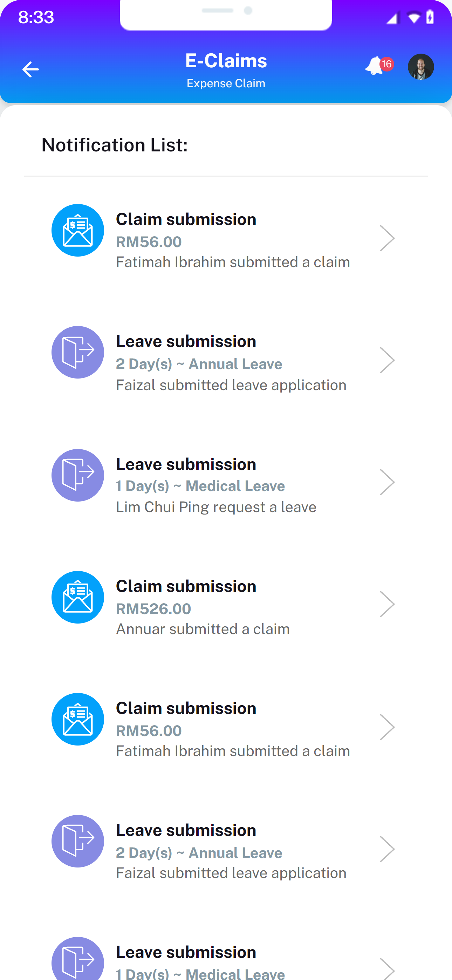This screenshot has width=452, height=980.
Task: Expand Lim Chui Ping Medical Leave chevron
Action: (x=387, y=482)
